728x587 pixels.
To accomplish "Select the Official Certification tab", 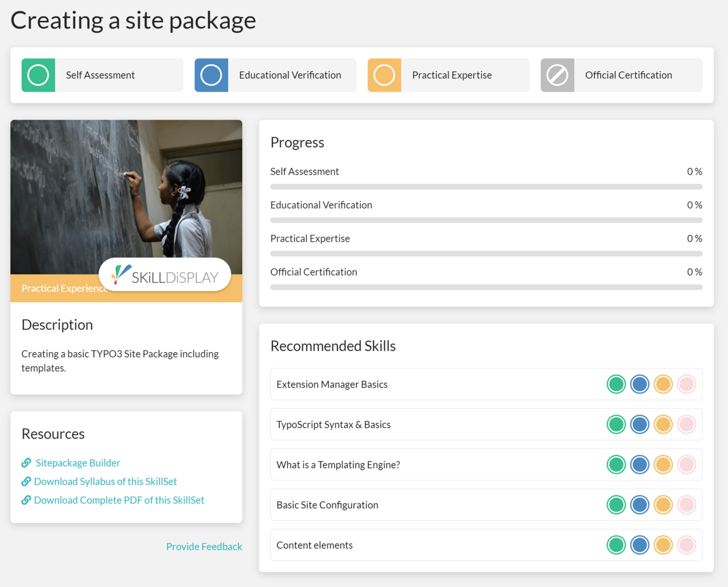I will click(628, 75).
